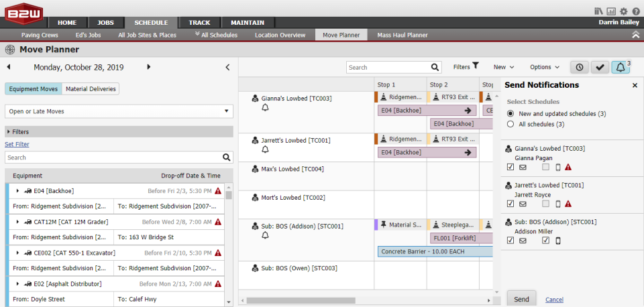Click warning icon beside Gianna Pagan phone
The height and width of the screenshot is (307, 644).
pos(568,167)
